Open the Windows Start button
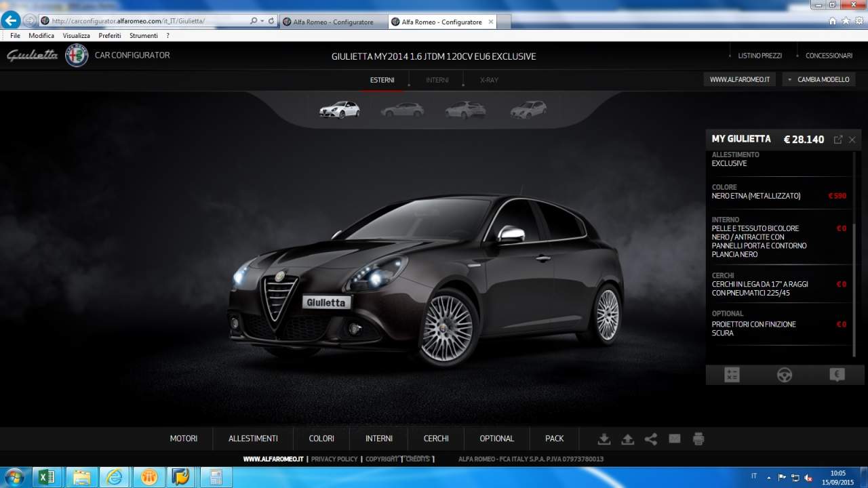The image size is (868, 488). click(14, 477)
